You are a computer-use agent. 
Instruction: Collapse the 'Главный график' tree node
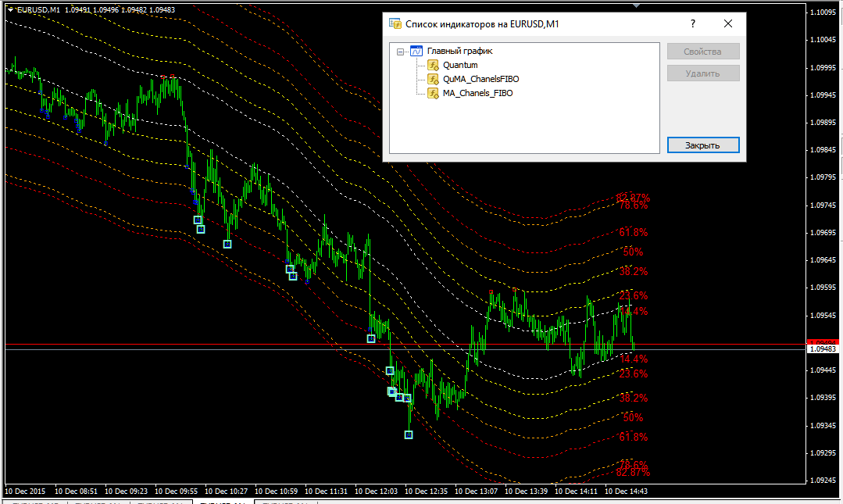click(400, 52)
